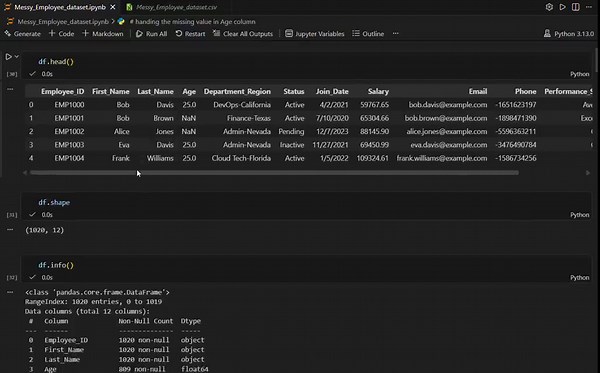Click the Status column header
The height and width of the screenshot is (373, 600).
[294, 91]
